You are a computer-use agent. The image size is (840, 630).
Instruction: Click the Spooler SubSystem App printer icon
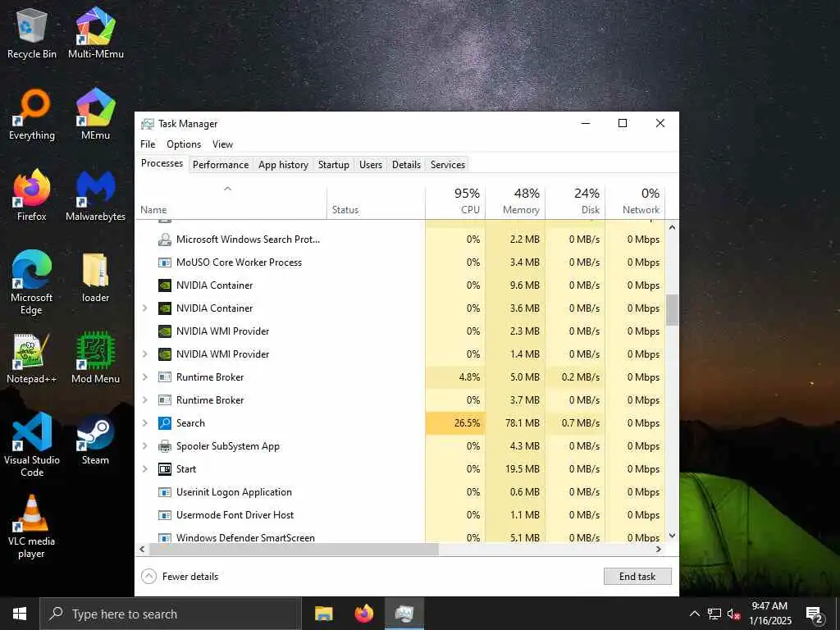165,446
